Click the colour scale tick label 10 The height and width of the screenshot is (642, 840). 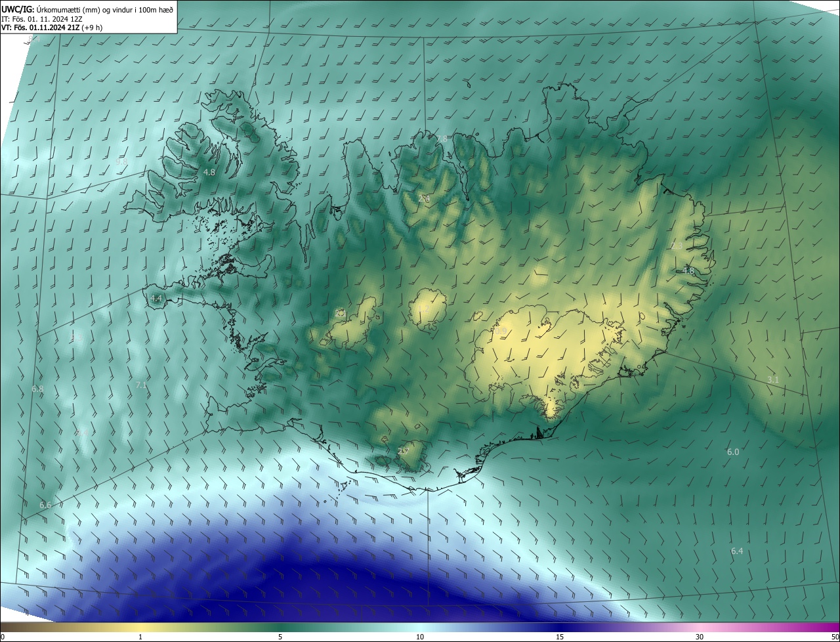(x=420, y=637)
